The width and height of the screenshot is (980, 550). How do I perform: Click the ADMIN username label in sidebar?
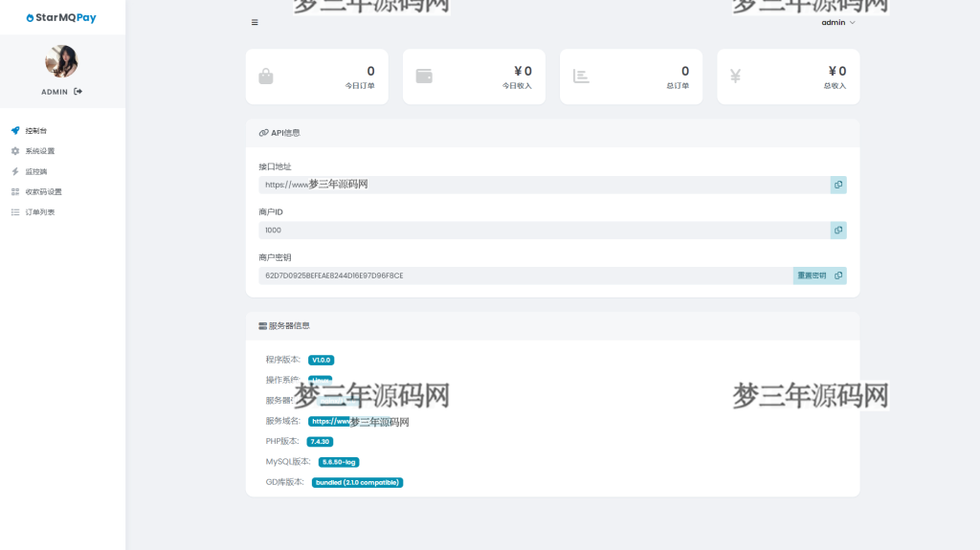point(55,92)
